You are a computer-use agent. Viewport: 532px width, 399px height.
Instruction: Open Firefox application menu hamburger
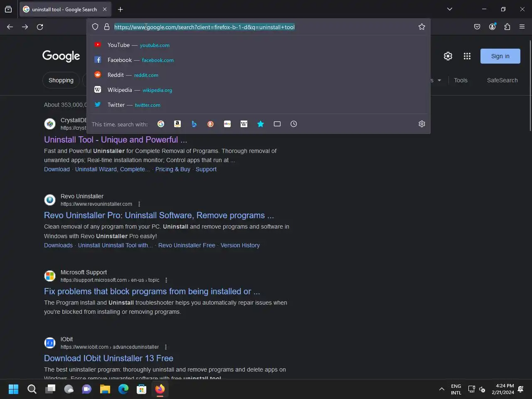point(522,27)
